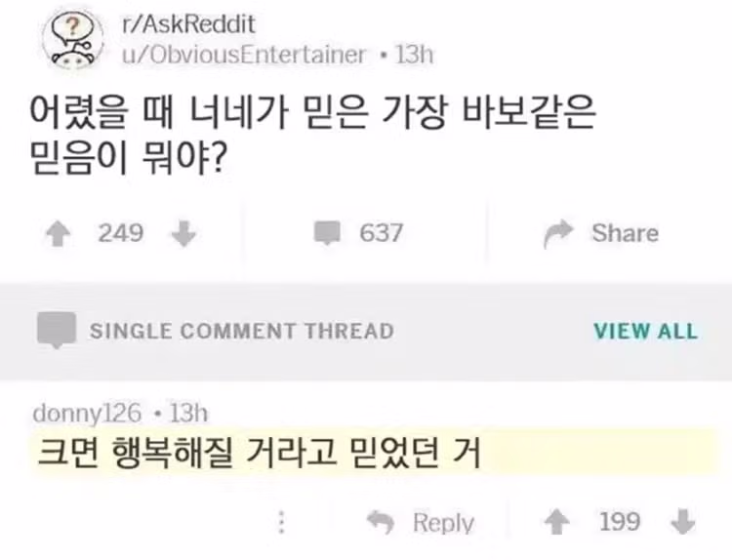Click the AskReddit subreddit avatar icon
732x560 pixels.
pyautogui.click(x=72, y=39)
